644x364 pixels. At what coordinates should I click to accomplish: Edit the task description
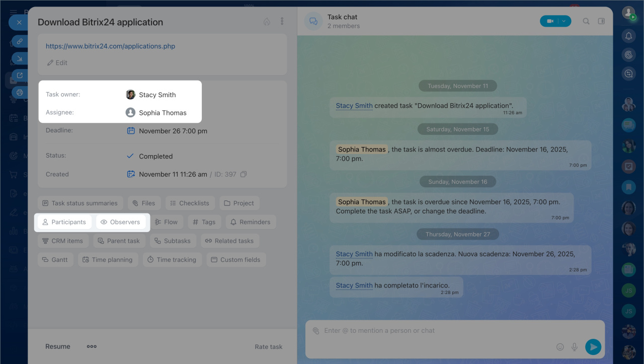tap(57, 63)
